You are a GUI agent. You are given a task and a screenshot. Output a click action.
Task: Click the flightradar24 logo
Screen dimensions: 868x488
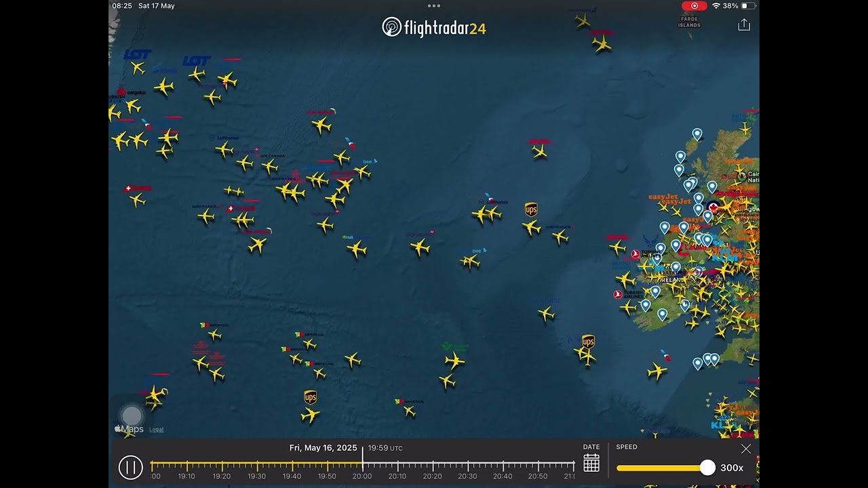434,28
